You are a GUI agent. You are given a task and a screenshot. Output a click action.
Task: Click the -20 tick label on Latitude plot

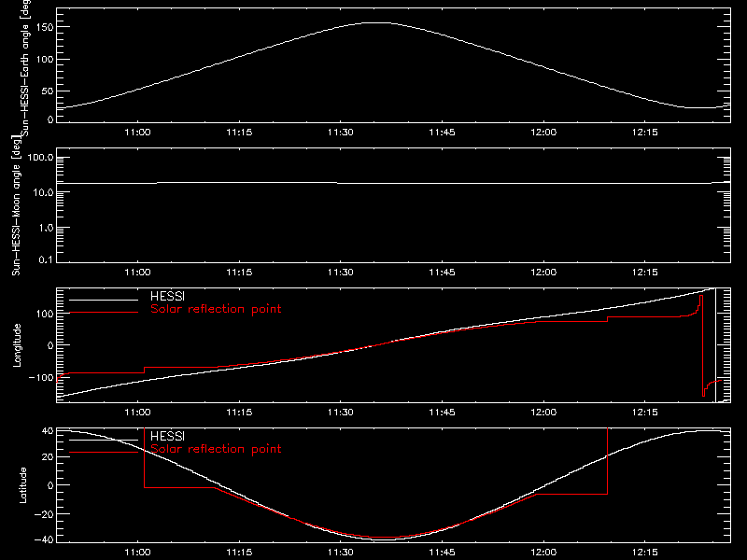pos(44,514)
